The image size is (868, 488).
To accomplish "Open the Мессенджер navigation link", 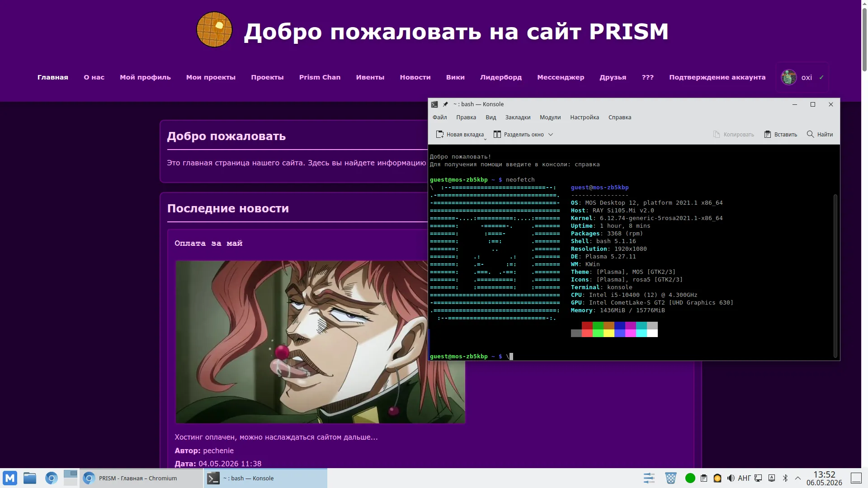I will point(561,77).
